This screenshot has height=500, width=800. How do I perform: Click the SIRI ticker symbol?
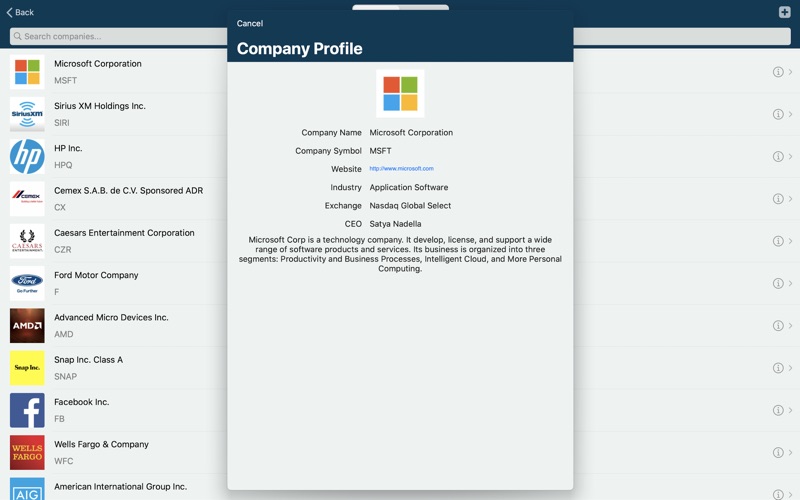(62, 123)
